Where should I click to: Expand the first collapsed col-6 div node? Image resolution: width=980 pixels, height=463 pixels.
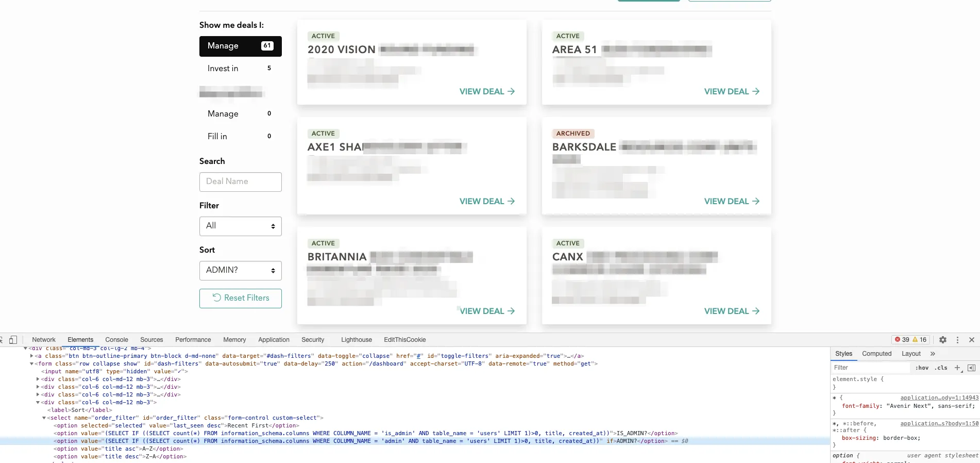[x=38, y=379]
